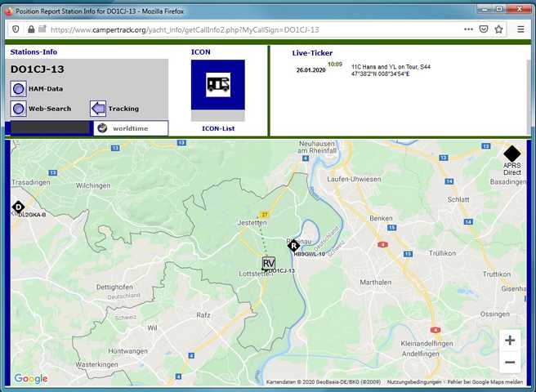Zoom in on the map

(510, 341)
